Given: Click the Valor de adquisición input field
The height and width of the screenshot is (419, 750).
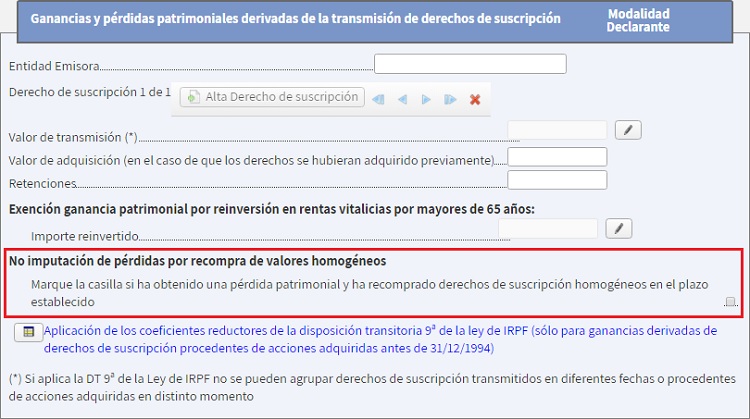Looking at the screenshot, I should tap(557, 157).
